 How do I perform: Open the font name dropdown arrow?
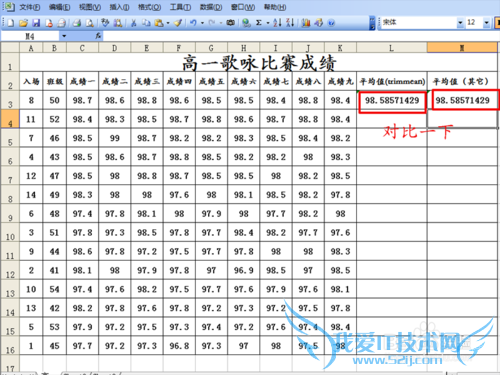(460, 23)
